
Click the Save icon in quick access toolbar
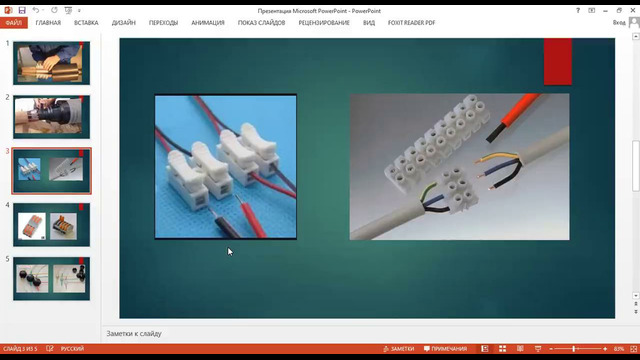(x=22, y=10)
